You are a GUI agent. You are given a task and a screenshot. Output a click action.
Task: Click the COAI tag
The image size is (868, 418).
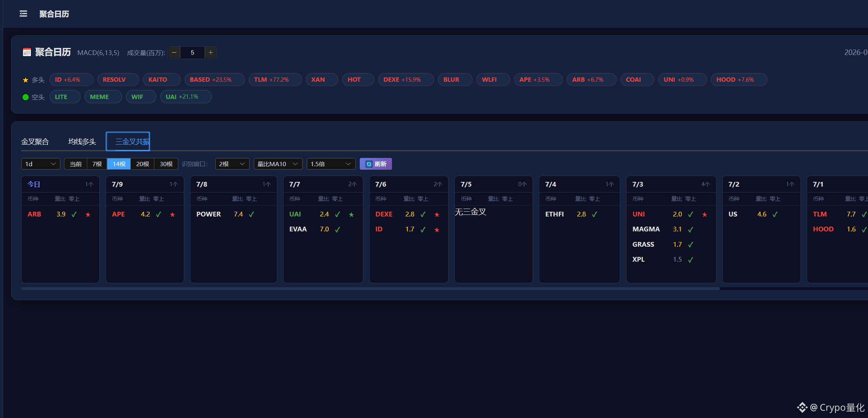pyautogui.click(x=637, y=80)
